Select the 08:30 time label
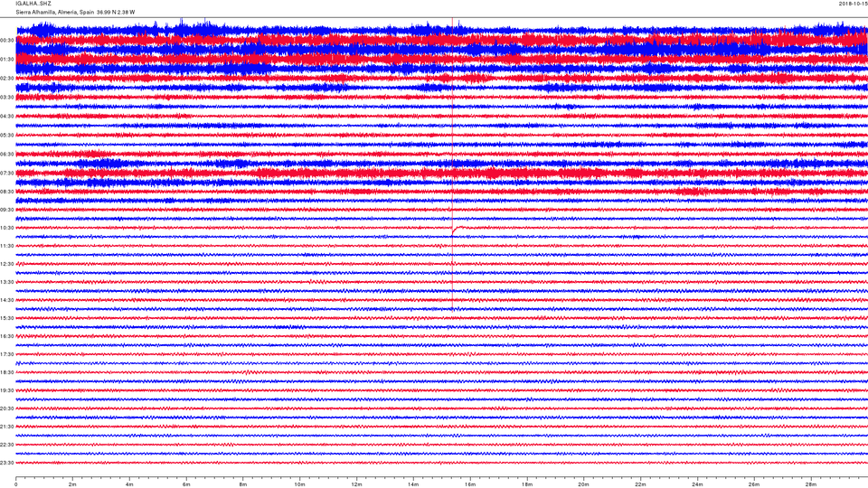This screenshot has height=488, width=868. click(7, 192)
